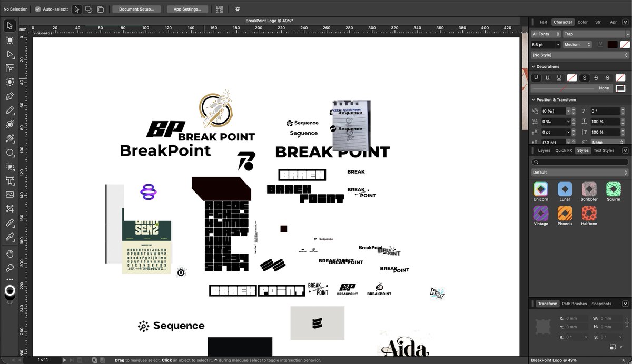
Task: Click the styles search field
Action: (x=580, y=162)
